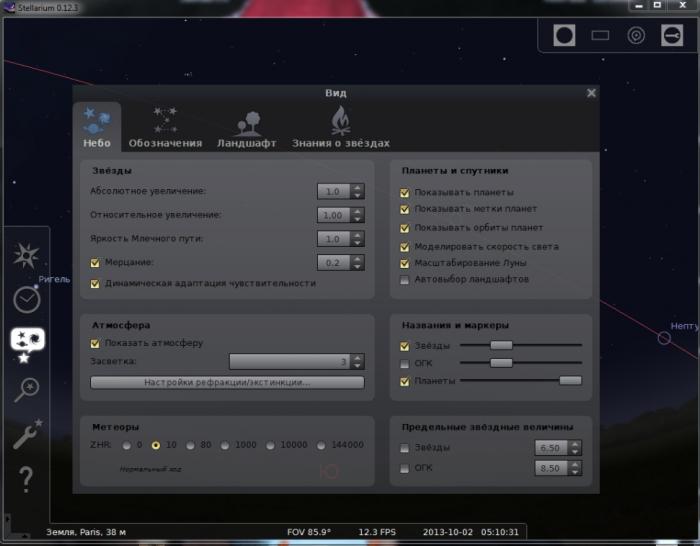Toggle Планеты labels checkbox
This screenshot has width=700, height=546.
pyautogui.click(x=404, y=381)
